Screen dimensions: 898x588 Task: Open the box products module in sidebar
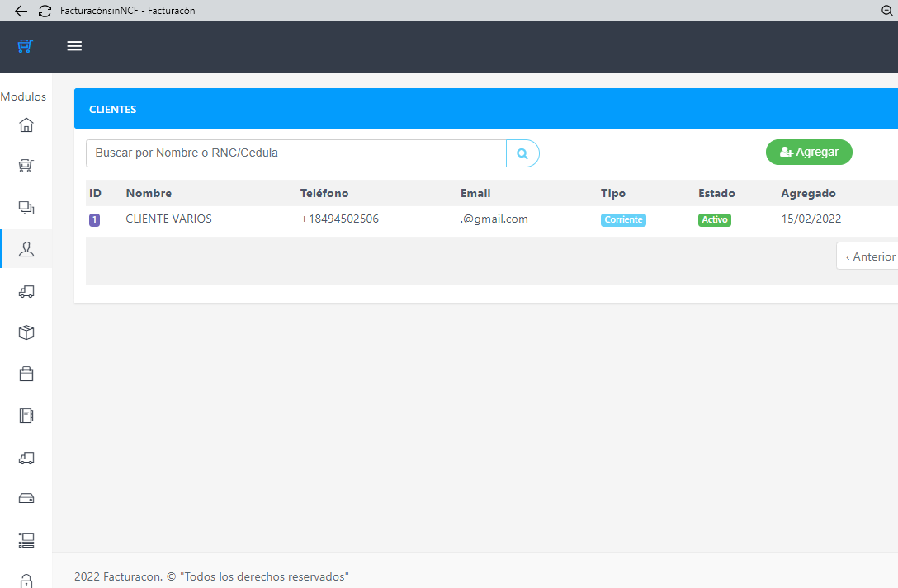pyautogui.click(x=26, y=332)
